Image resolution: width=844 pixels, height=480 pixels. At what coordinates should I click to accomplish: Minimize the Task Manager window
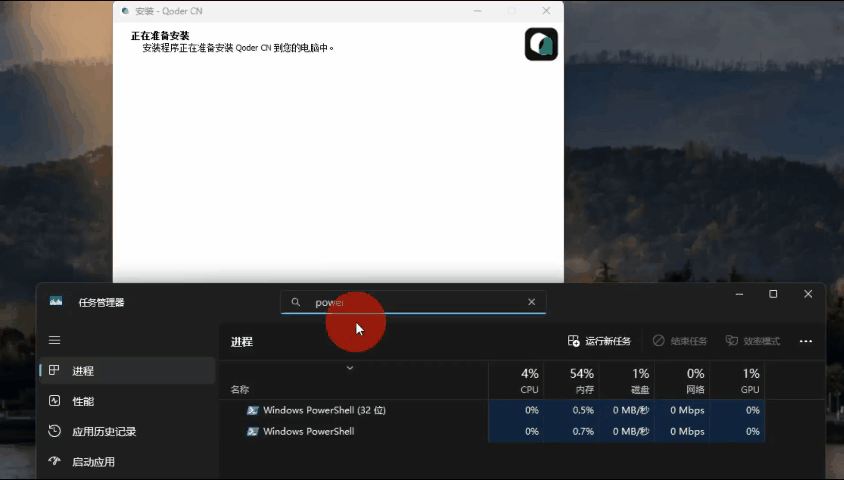[x=739, y=294]
